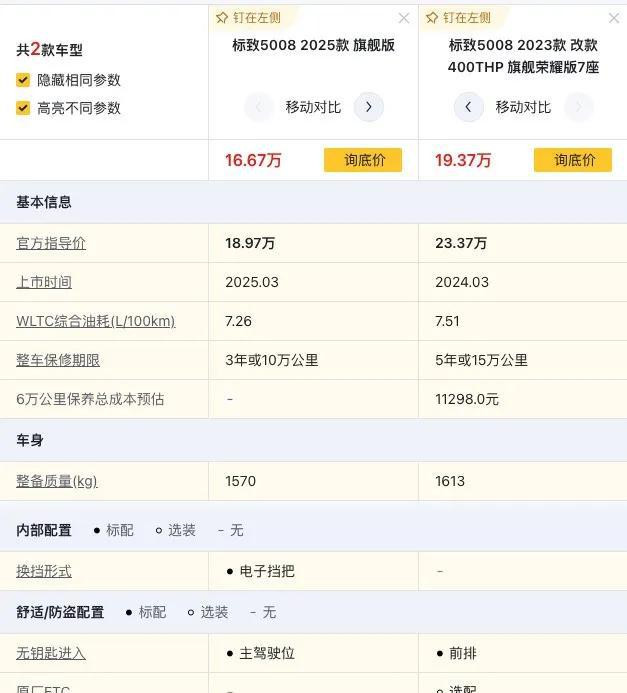
Task: Select the 400THP 旗舰荣耀版7座 title
Action: point(523,67)
